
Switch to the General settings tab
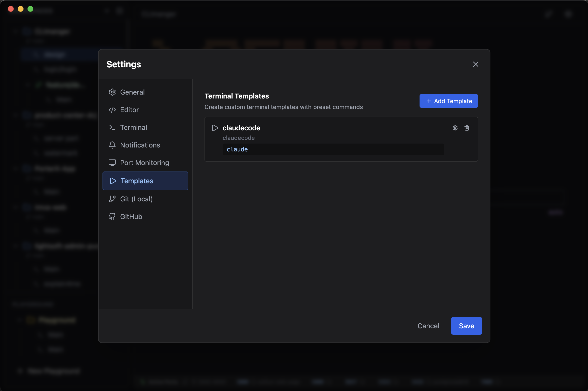(132, 92)
